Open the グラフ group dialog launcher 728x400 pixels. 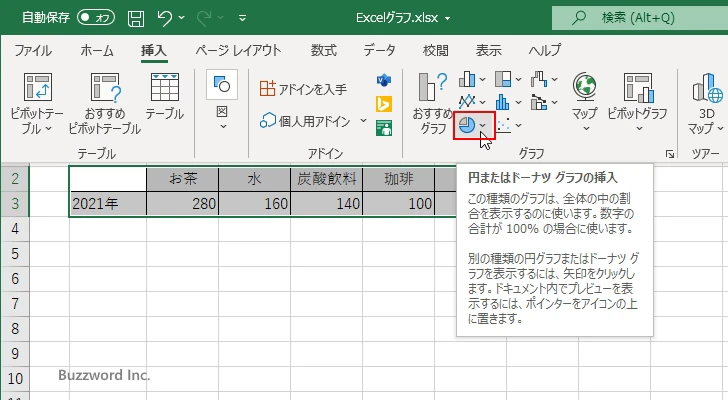pos(670,154)
